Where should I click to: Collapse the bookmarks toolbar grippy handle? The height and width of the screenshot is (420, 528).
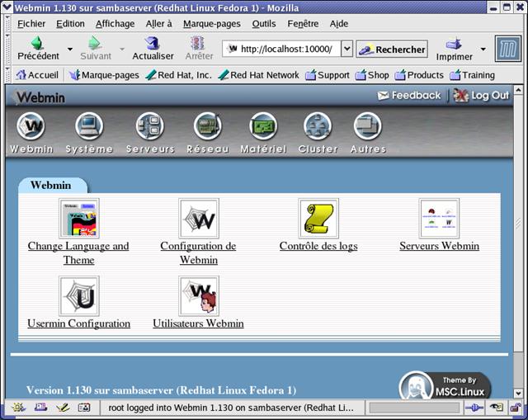pos(8,75)
